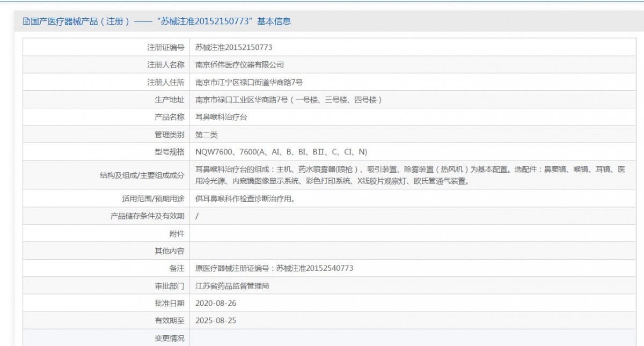Select the 管理类别 label
Screen dimensions: 644x346
pos(170,135)
